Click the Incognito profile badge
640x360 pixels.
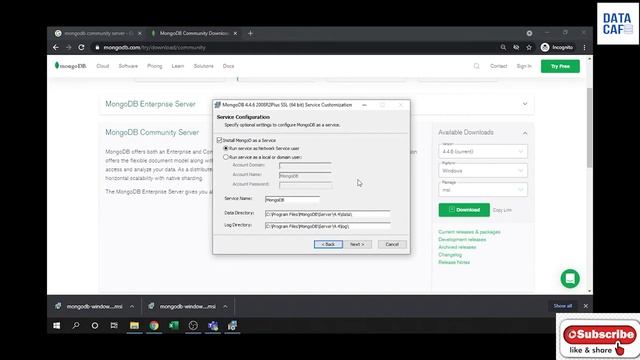click(x=557, y=47)
